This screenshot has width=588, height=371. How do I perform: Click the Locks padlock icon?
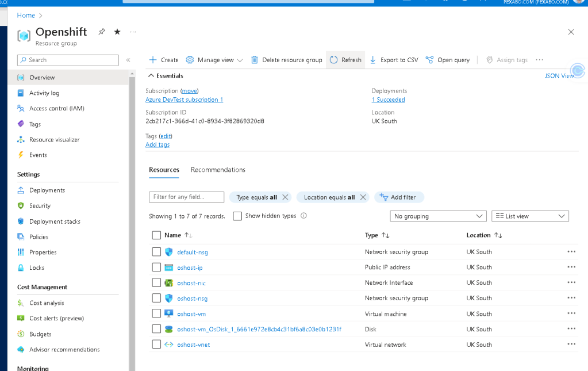point(21,267)
